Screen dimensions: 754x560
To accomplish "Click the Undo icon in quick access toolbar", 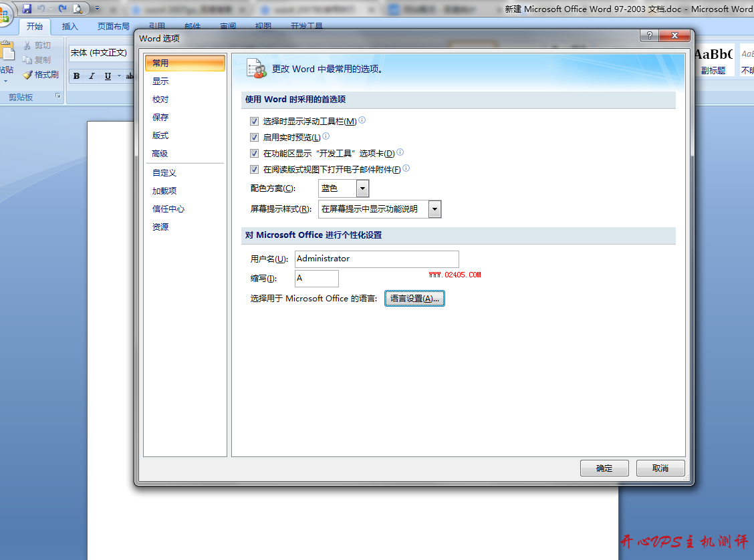I will pos(41,8).
